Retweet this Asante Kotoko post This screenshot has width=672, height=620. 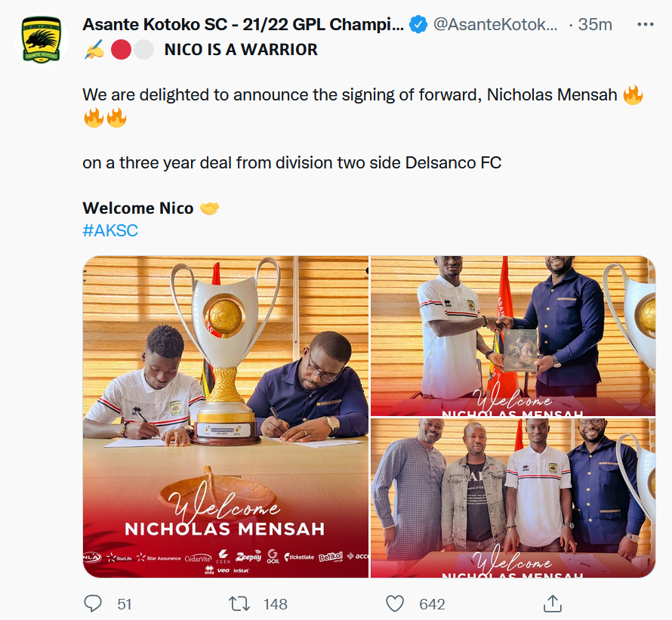[238, 603]
